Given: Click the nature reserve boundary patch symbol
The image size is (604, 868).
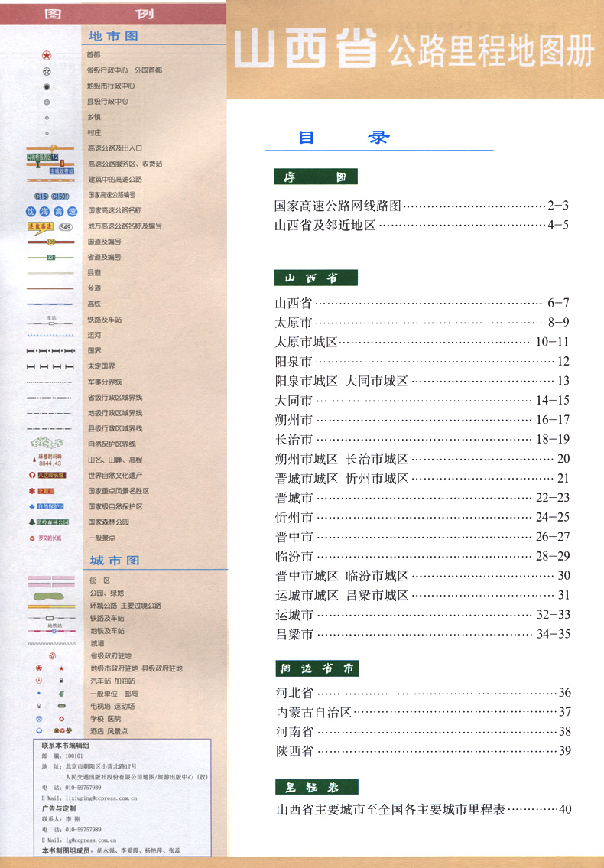Looking at the screenshot, I should 47,443.
